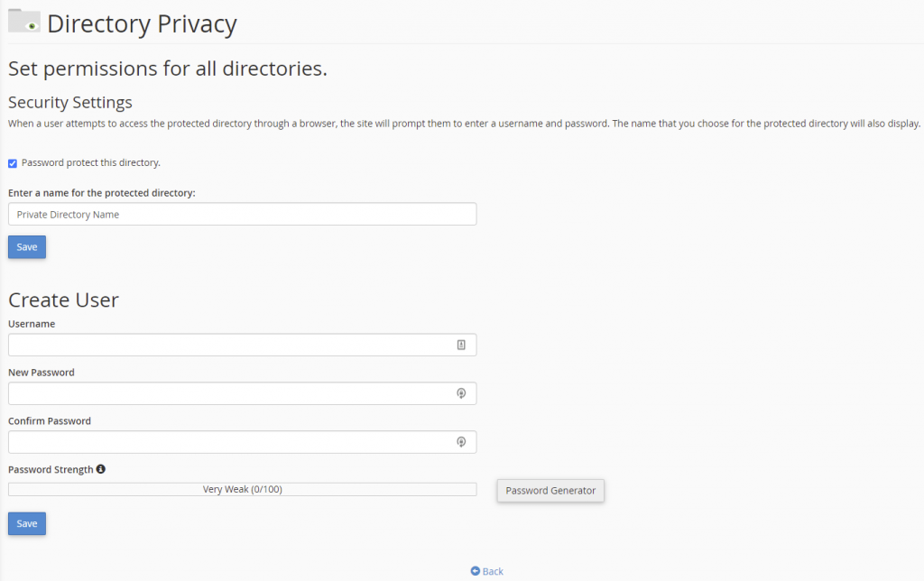Follow the Back link at page bottom
The height and width of the screenshot is (581, 924).
click(x=491, y=571)
